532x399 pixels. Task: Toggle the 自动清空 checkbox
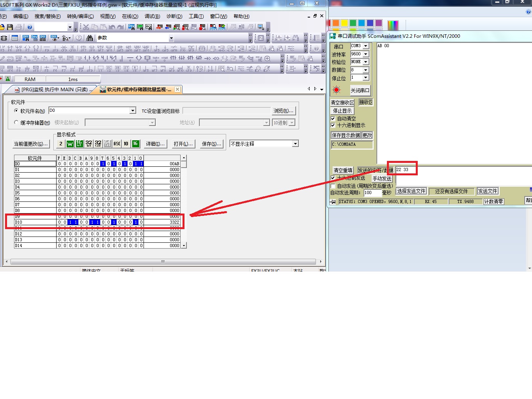333,118
